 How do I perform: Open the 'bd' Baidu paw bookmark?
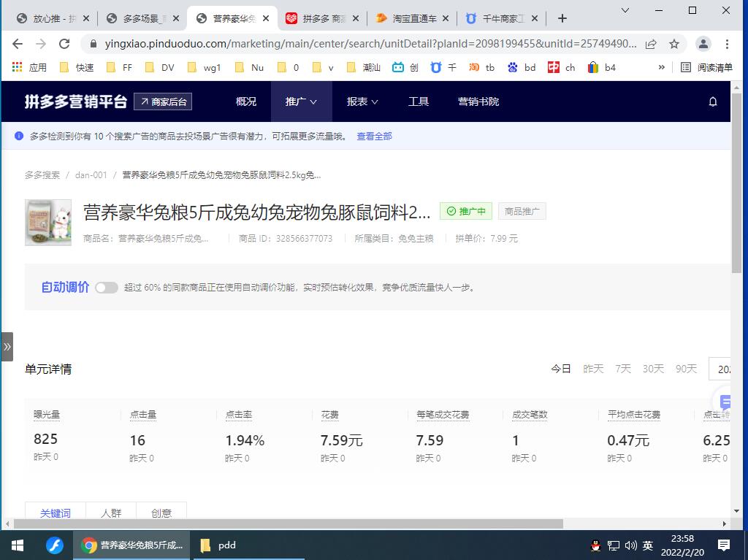522,67
